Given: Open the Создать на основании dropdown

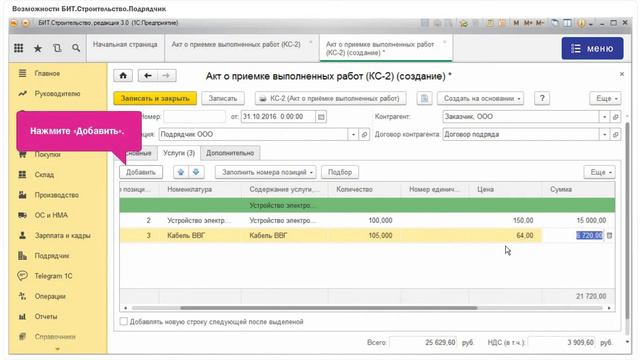Looking at the screenshot, I should 480,98.
